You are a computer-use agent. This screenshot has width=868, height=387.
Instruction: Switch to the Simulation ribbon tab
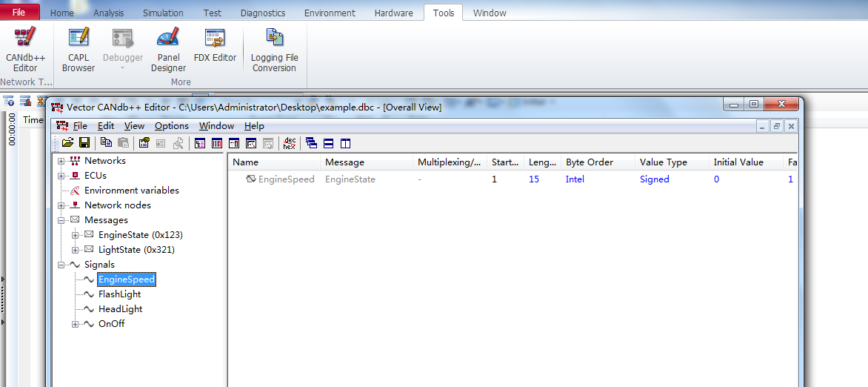(163, 13)
